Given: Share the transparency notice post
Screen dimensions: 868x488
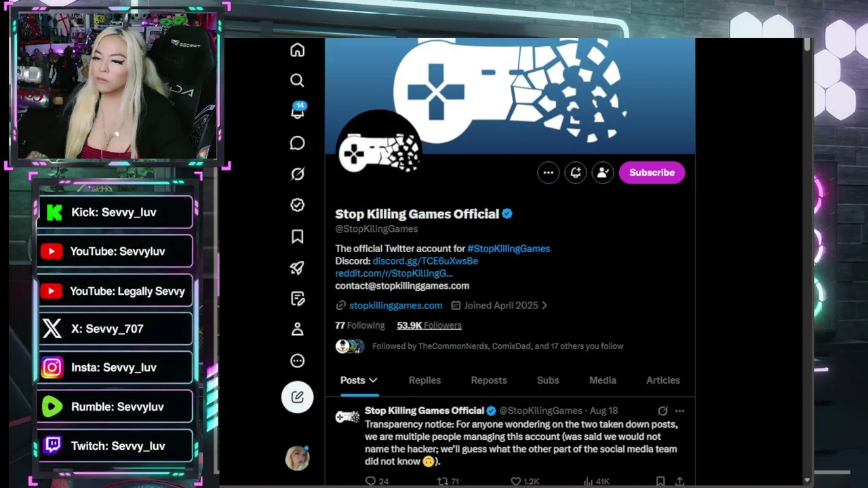Looking at the screenshot, I should [x=679, y=481].
